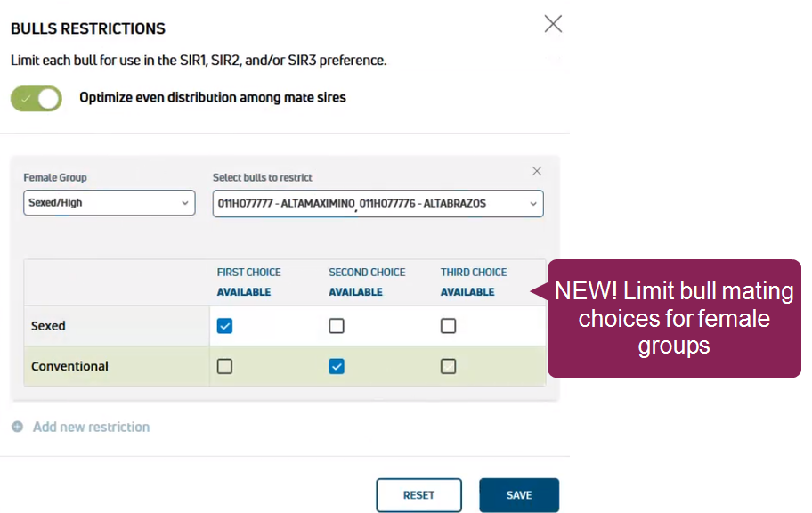812x513 pixels.
Task: Select the First Choice column header
Action: point(248,273)
